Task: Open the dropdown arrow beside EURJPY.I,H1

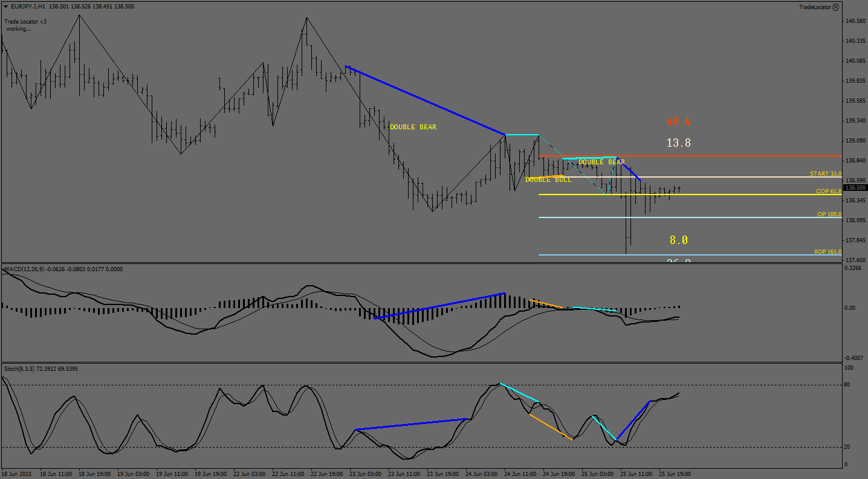Action: point(5,6)
